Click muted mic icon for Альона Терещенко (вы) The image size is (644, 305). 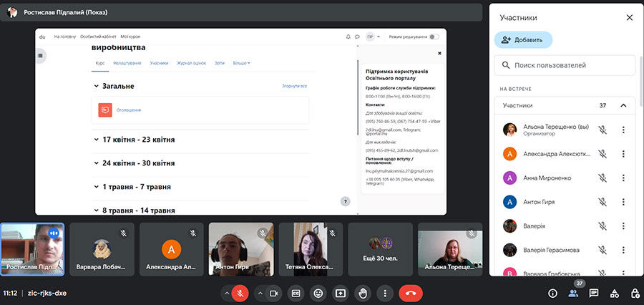click(602, 130)
